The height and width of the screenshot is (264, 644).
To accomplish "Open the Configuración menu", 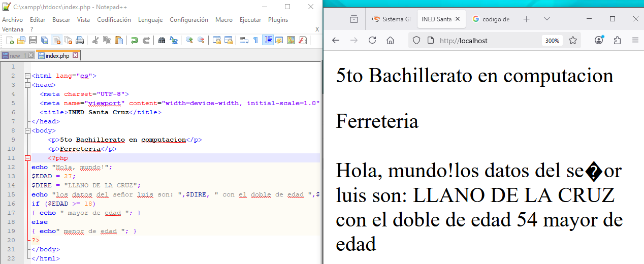I will pos(189,20).
